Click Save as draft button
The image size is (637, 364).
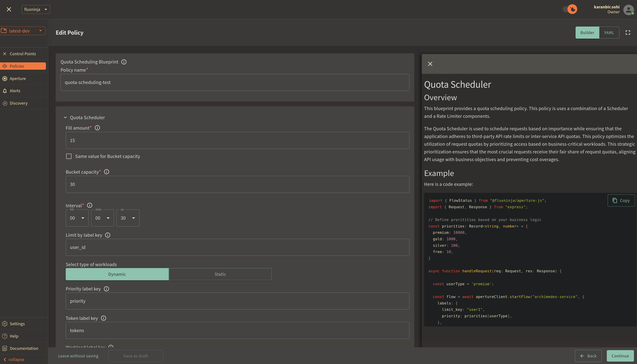pos(136,356)
